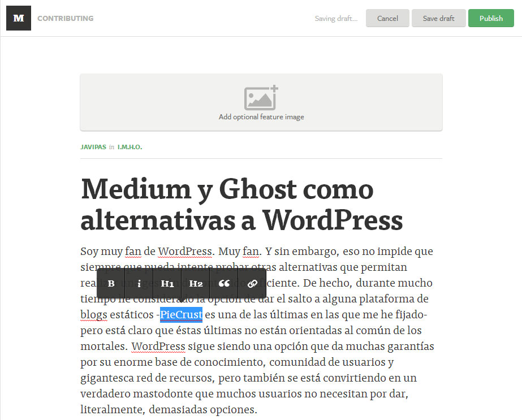The width and height of the screenshot is (522, 420).
Task: Click the 'Add optional feature image' text
Action: pos(261,117)
